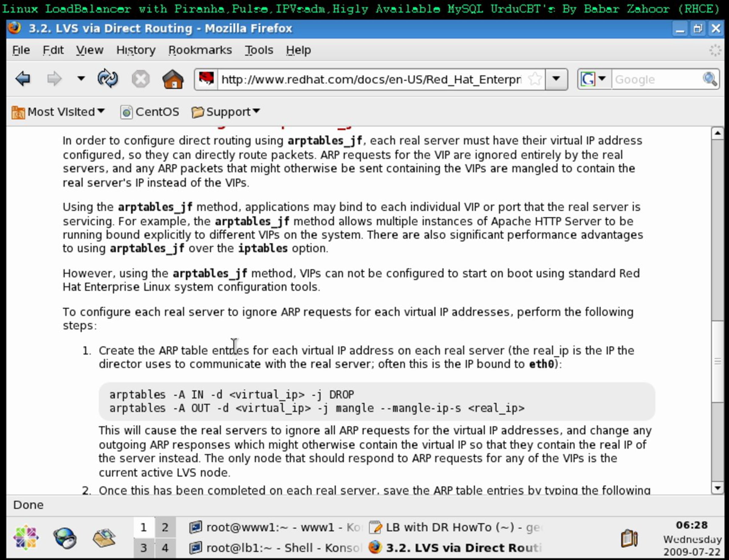The height and width of the screenshot is (560, 729).
Task: Launch the web browser globe icon in panel
Action: [x=65, y=537]
